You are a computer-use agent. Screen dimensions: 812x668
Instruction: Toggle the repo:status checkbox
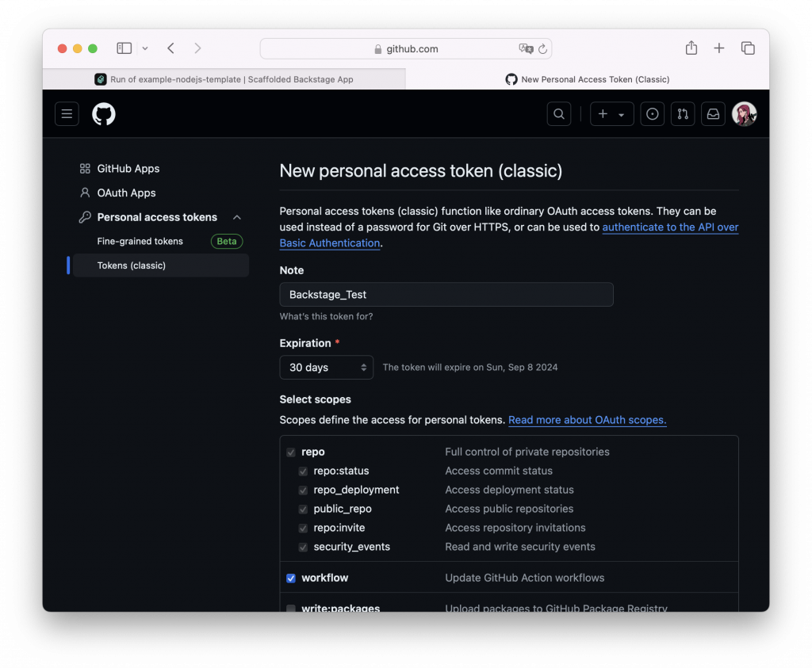point(303,471)
